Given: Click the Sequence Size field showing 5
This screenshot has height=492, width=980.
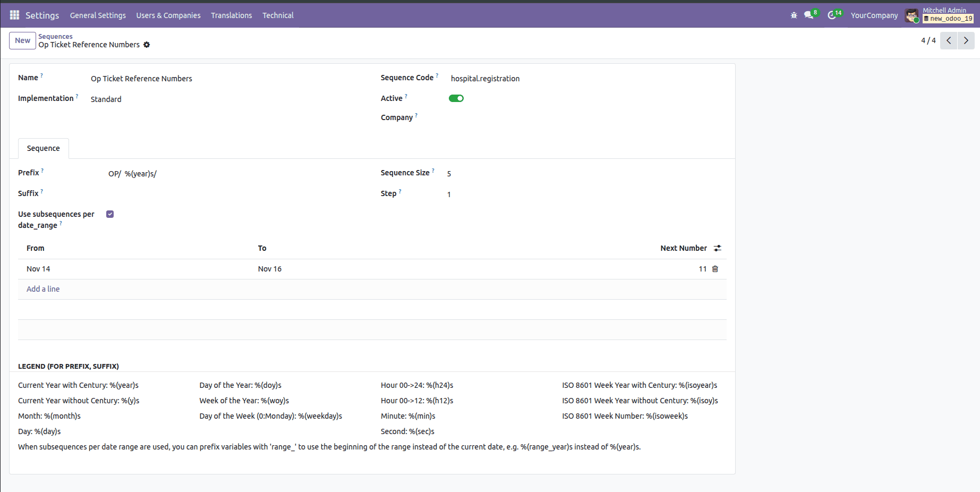Looking at the screenshot, I should coord(449,173).
